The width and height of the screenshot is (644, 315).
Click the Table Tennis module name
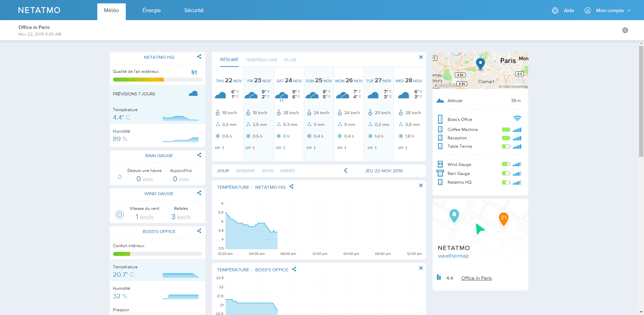tap(460, 146)
